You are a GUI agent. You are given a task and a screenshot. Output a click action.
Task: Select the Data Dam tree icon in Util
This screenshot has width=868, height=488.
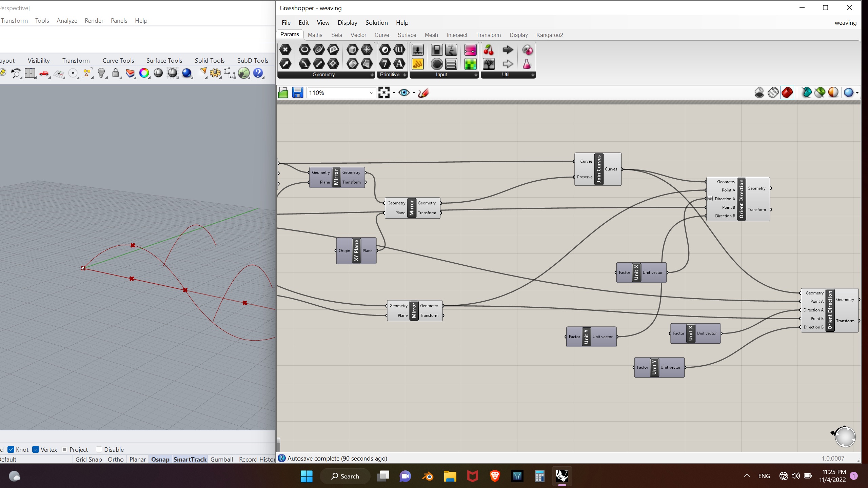click(489, 64)
